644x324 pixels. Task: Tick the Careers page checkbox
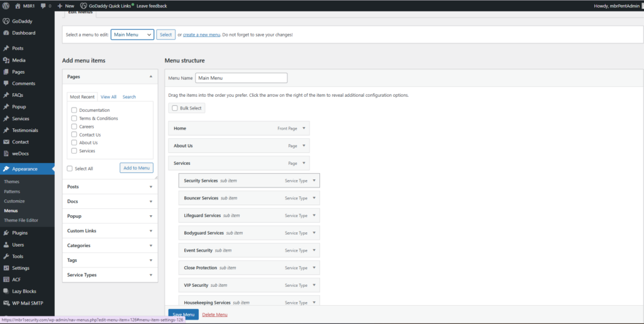[x=74, y=126]
